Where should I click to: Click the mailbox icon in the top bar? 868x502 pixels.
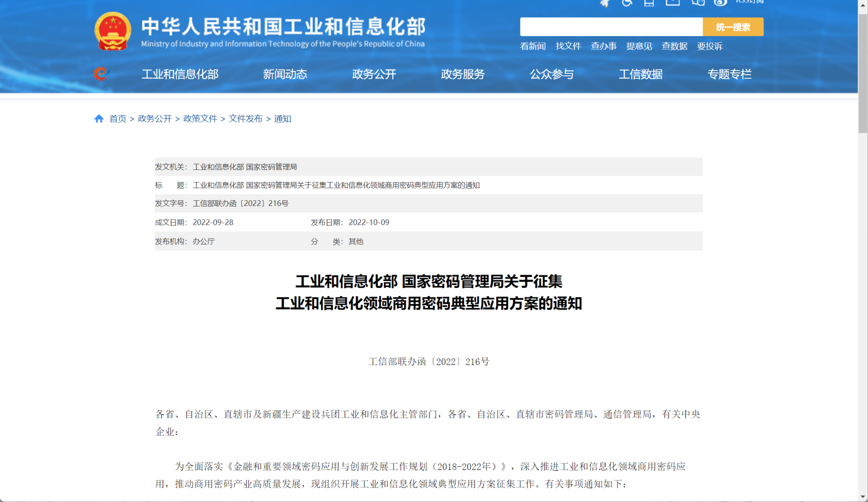pyautogui.click(x=673, y=2)
